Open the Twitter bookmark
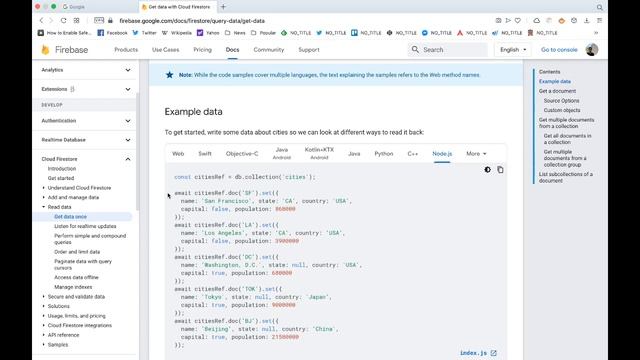This screenshot has width=640, height=360. tap(144, 33)
